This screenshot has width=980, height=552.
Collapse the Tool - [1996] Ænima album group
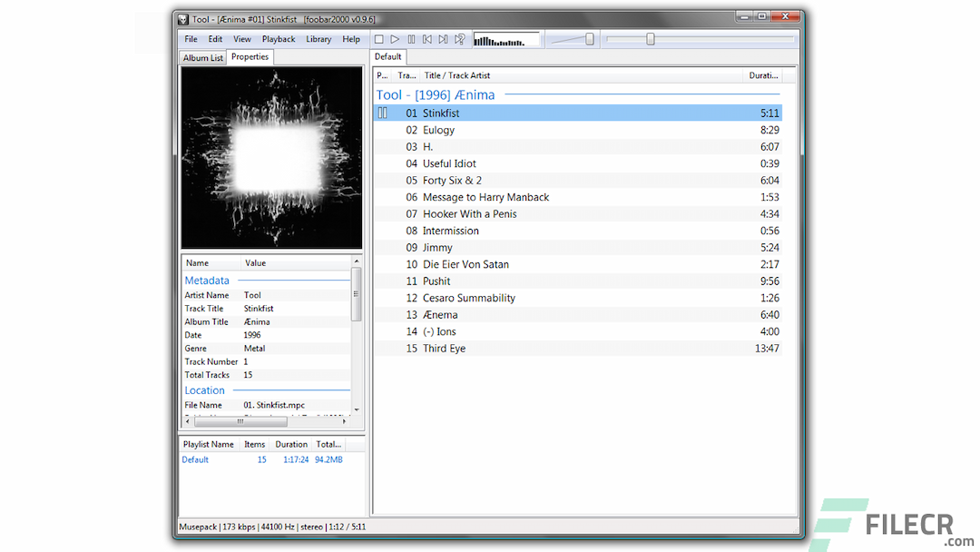tap(437, 94)
